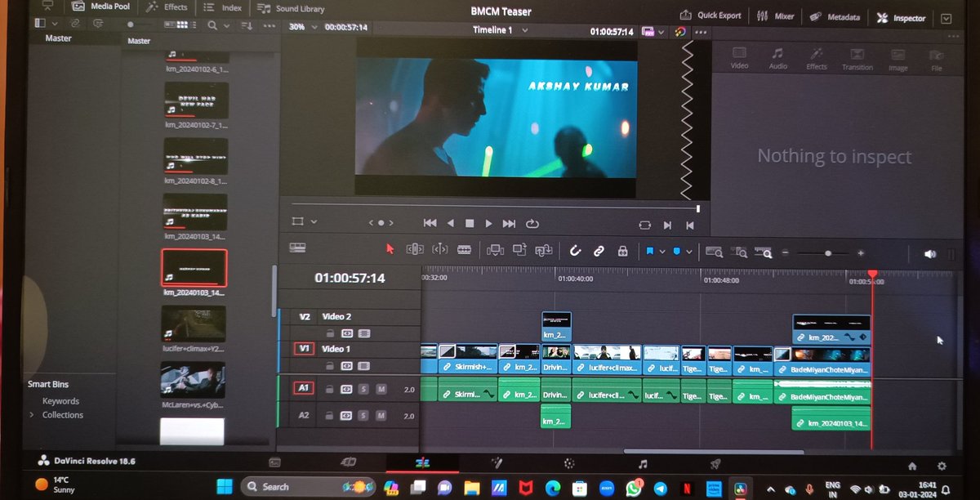Switch Inspector to the Audio tab
Image resolution: width=980 pixels, height=500 pixels.
[x=777, y=58]
